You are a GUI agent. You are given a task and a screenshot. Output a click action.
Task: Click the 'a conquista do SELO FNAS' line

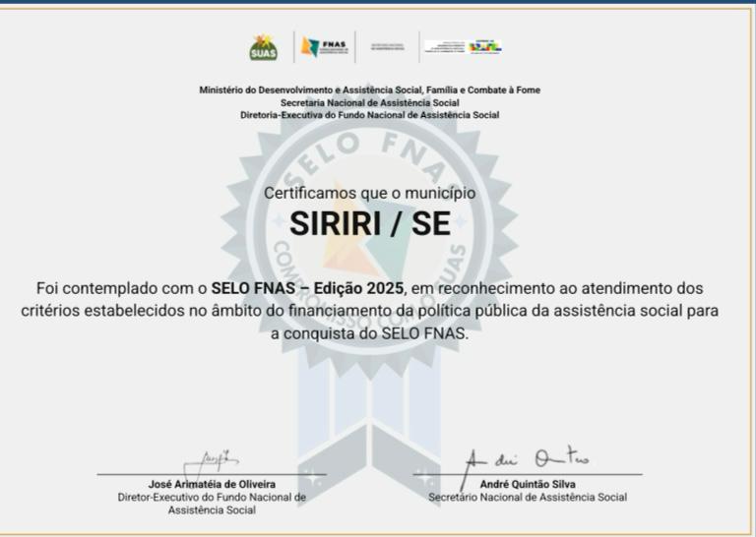coord(369,333)
